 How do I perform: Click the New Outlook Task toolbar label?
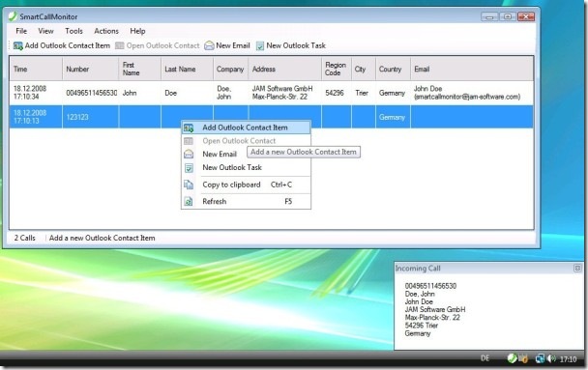click(x=296, y=45)
